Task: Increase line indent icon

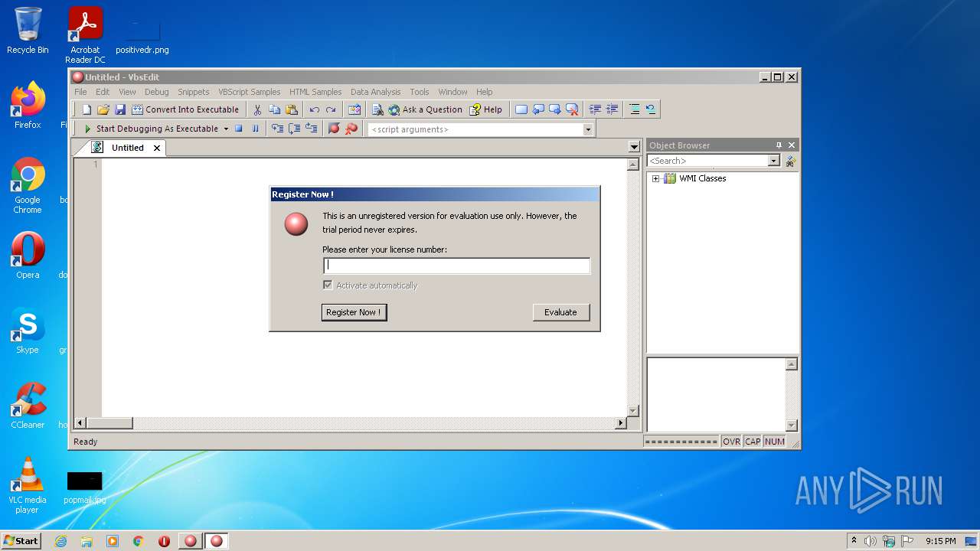Action: pos(595,109)
